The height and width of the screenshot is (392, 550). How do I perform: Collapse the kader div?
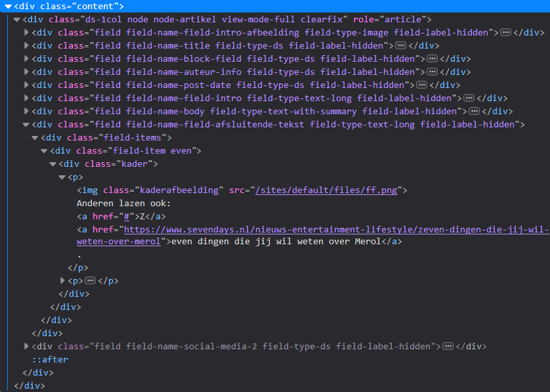click(x=53, y=164)
